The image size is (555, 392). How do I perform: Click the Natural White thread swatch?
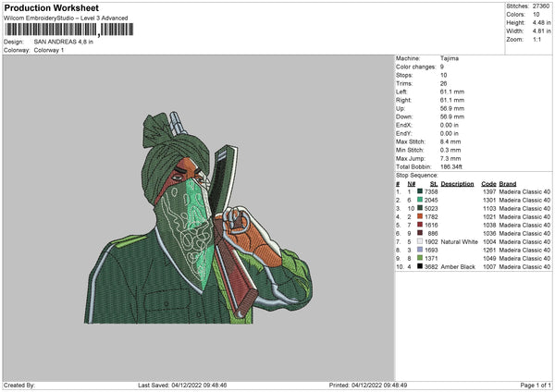tap(420, 241)
